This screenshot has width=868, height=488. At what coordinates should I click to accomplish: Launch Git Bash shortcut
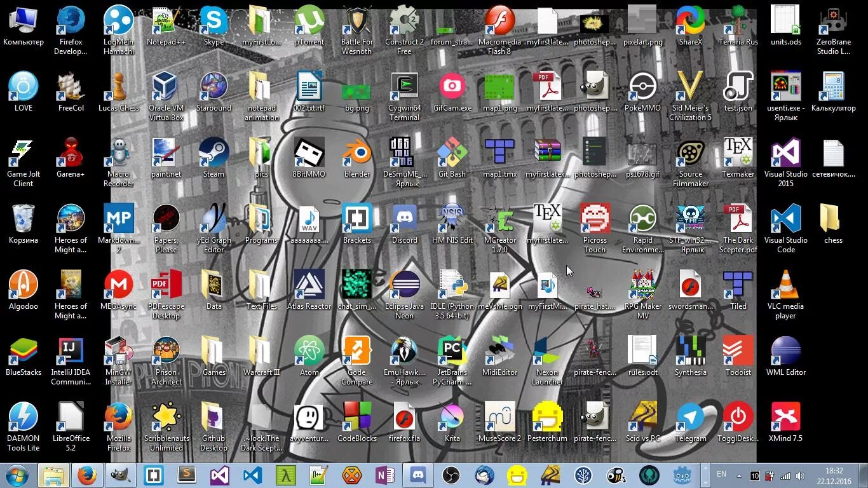[452, 159]
